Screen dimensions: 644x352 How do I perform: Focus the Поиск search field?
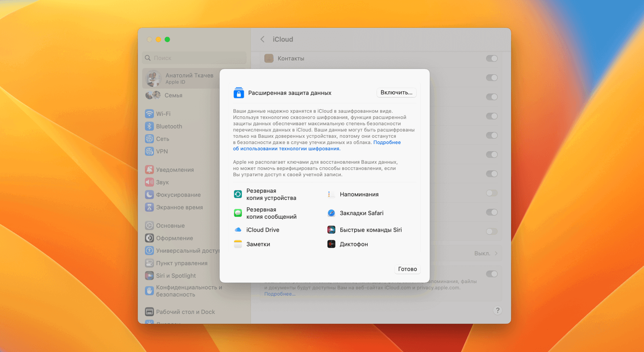click(x=194, y=58)
